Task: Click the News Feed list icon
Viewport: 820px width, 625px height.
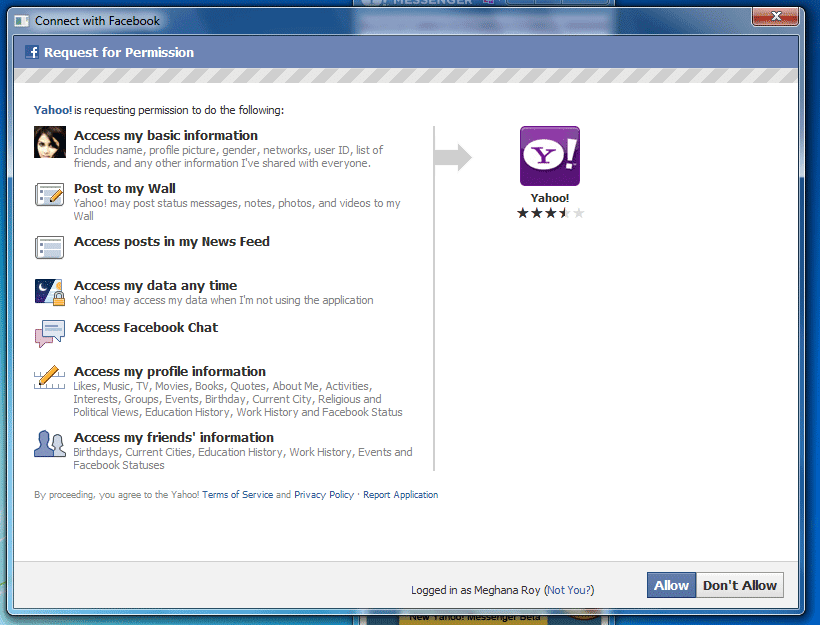Action: click(49, 247)
